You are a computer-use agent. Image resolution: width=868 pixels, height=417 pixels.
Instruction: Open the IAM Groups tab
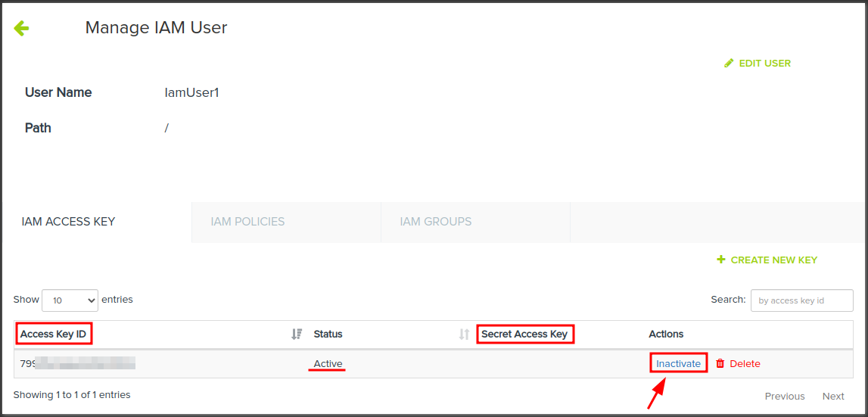click(x=436, y=222)
